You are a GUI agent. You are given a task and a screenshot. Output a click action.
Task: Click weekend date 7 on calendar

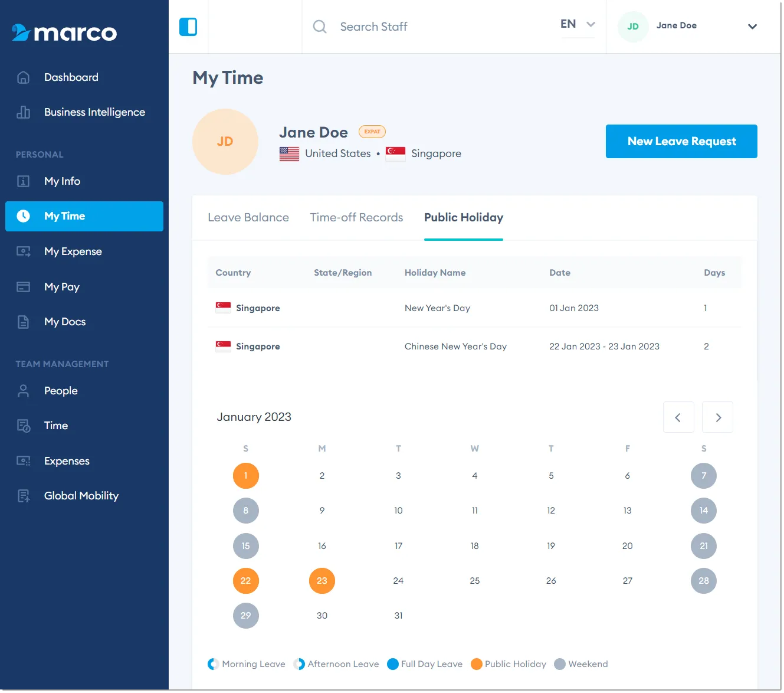coord(704,476)
